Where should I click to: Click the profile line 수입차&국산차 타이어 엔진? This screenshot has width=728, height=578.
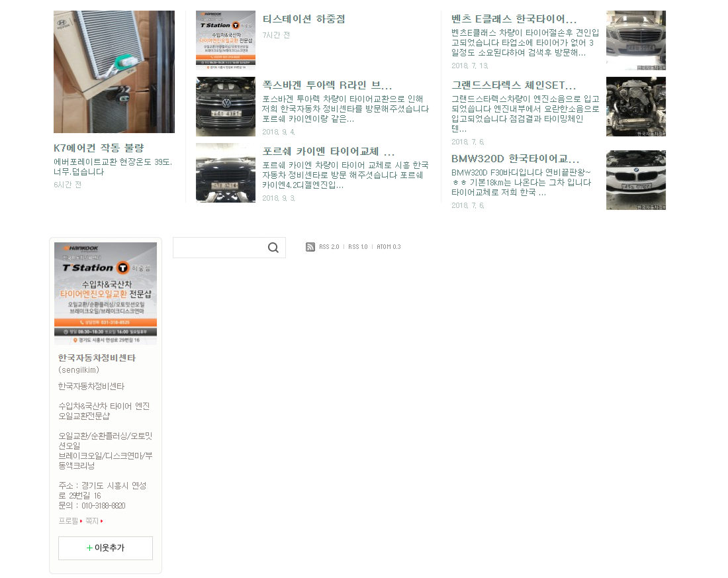tap(104, 411)
